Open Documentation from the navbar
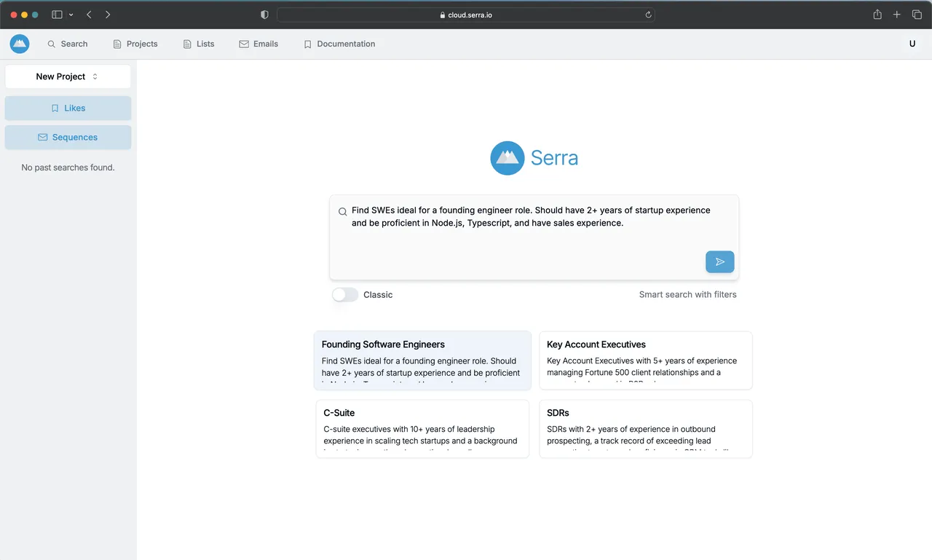This screenshot has height=560, width=932. pos(339,44)
